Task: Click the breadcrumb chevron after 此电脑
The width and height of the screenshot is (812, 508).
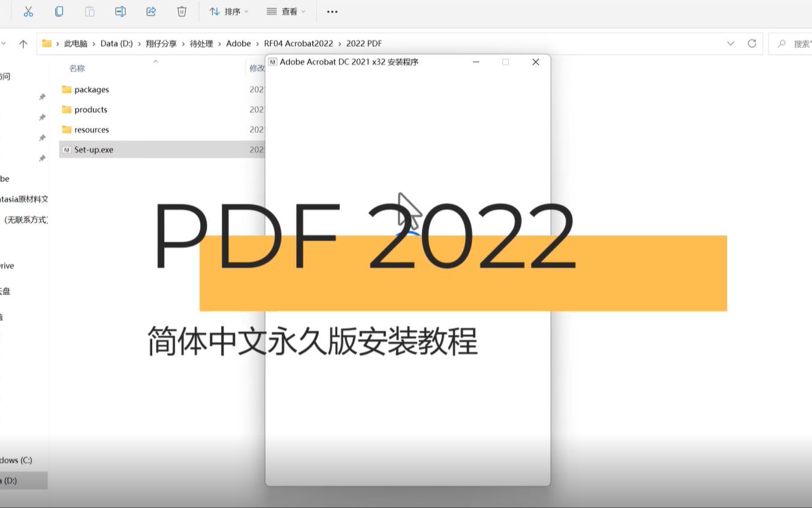Action: click(94, 44)
